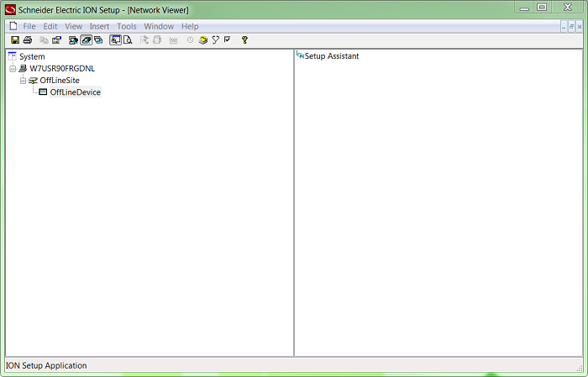Open the Edit menu
Image resolution: width=588 pixels, height=377 pixels.
click(x=50, y=26)
